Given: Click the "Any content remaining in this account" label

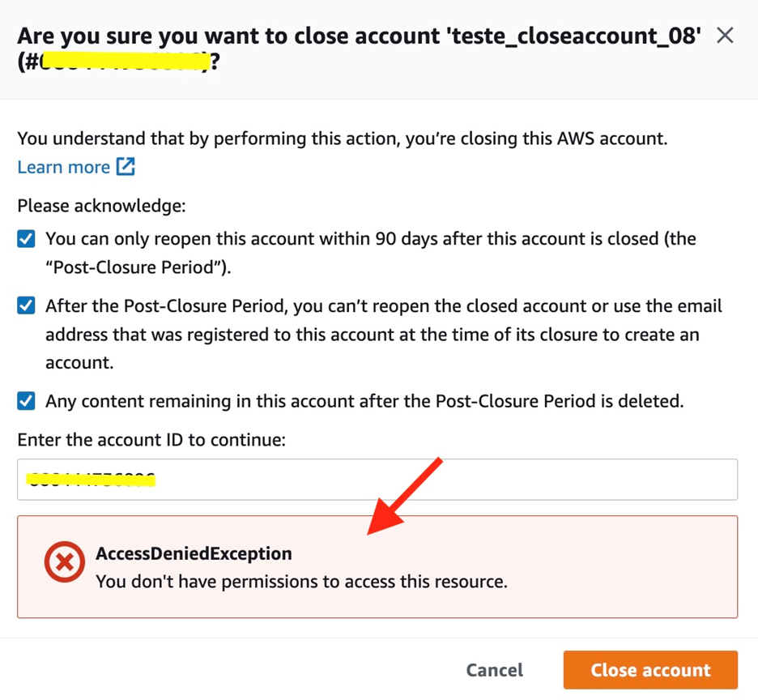Looking at the screenshot, I should click(x=364, y=401).
